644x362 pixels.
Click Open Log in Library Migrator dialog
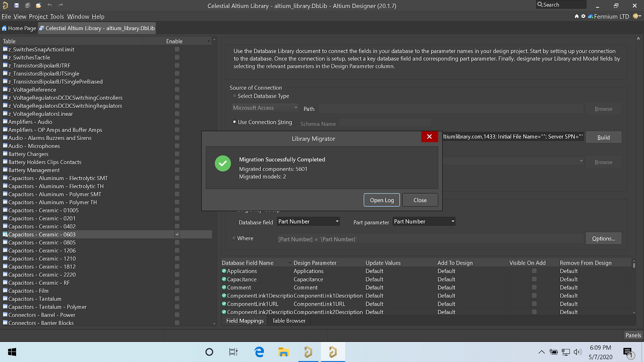pyautogui.click(x=382, y=200)
